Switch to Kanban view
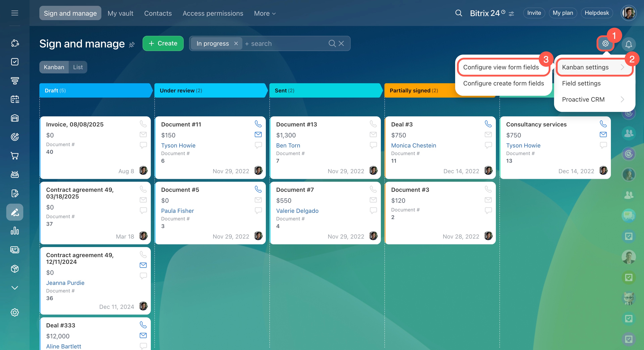The width and height of the screenshot is (644, 350). pyautogui.click(x=54, y=67)
